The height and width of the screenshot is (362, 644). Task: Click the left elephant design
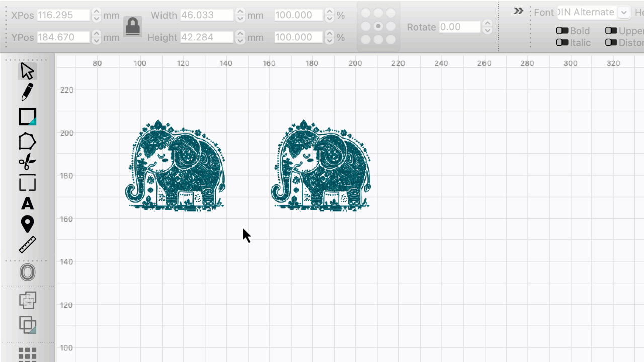tap(175, 166)
